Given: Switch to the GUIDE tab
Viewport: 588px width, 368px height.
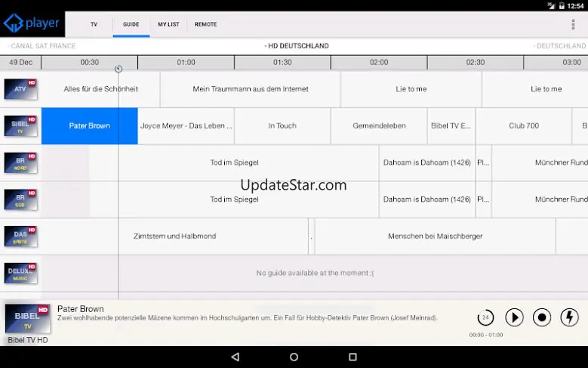Looking at the screenshot, I should click(x=131, y=24).
